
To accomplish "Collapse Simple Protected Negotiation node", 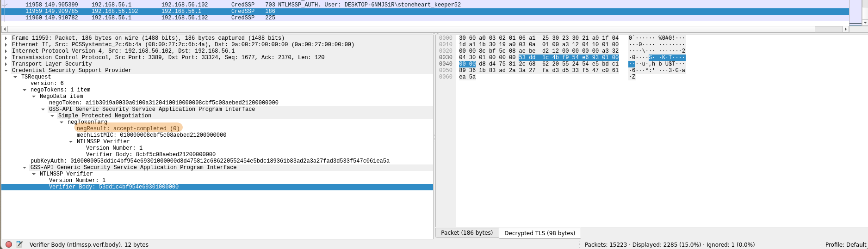I will pyautogui.click(x=52, y=116).
